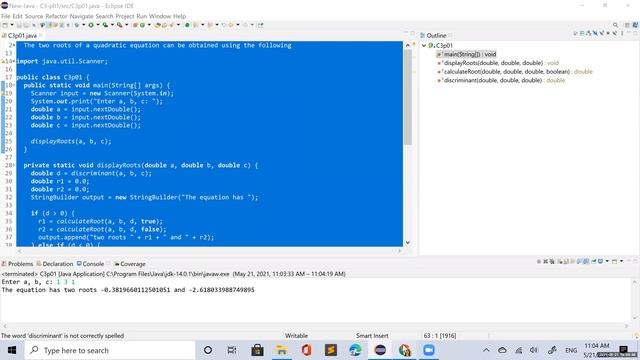
Task: Toggle Scroll Lock in Console toolbar
Action: coord(566,261)
